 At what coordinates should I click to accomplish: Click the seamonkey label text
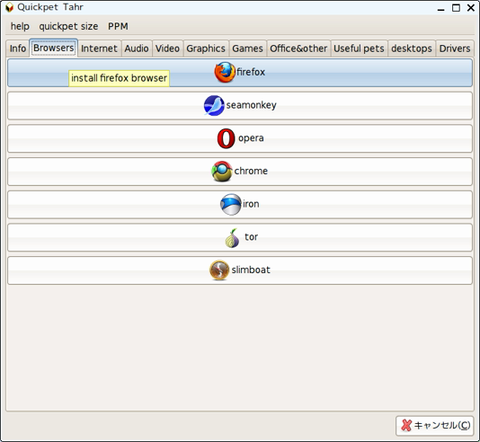click(x=251, y=105)
